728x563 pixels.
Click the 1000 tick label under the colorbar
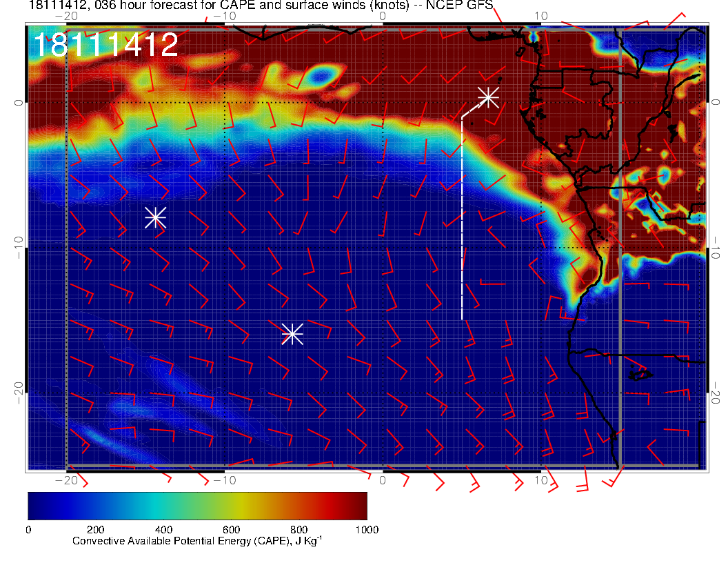point(366,530)
